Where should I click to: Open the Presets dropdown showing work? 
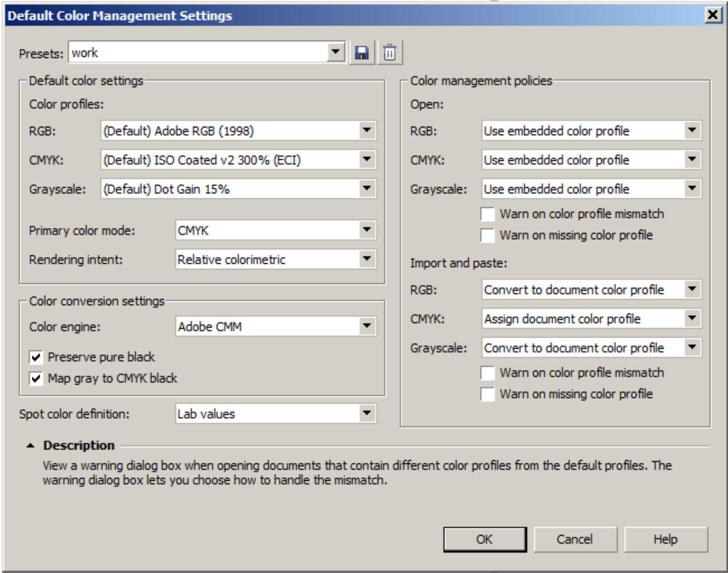[x=335, y=52]
